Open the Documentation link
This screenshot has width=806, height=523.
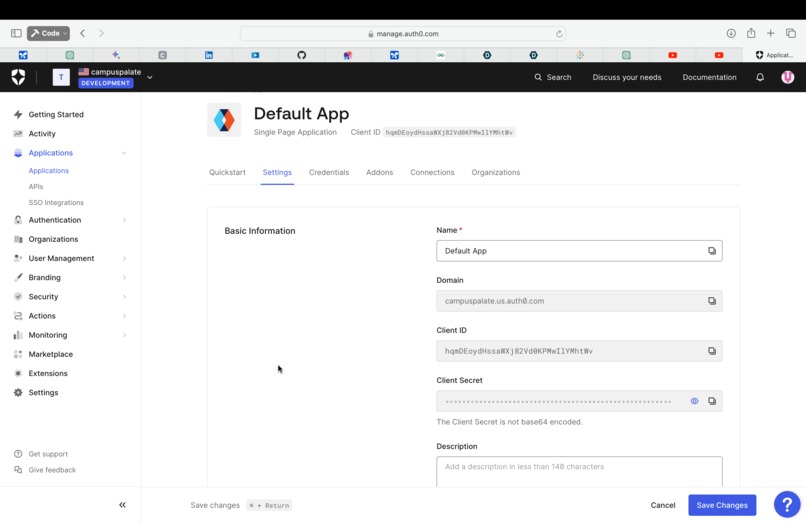point(709,77)
